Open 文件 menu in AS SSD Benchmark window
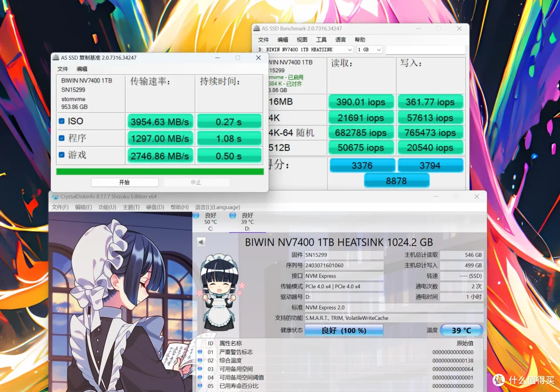Viewport: 560px width, 392px height. [x=263, y=39]
